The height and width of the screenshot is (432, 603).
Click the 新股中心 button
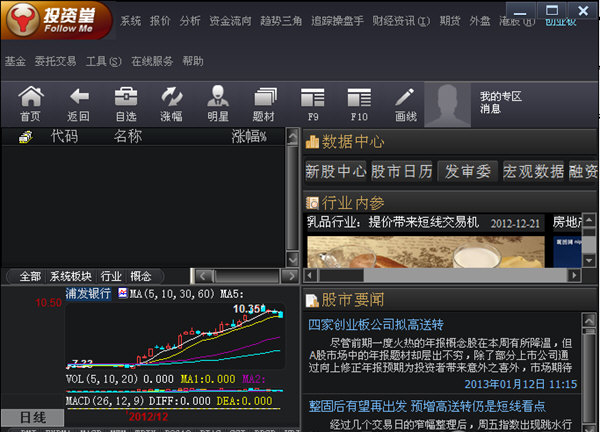click(336, 172)
